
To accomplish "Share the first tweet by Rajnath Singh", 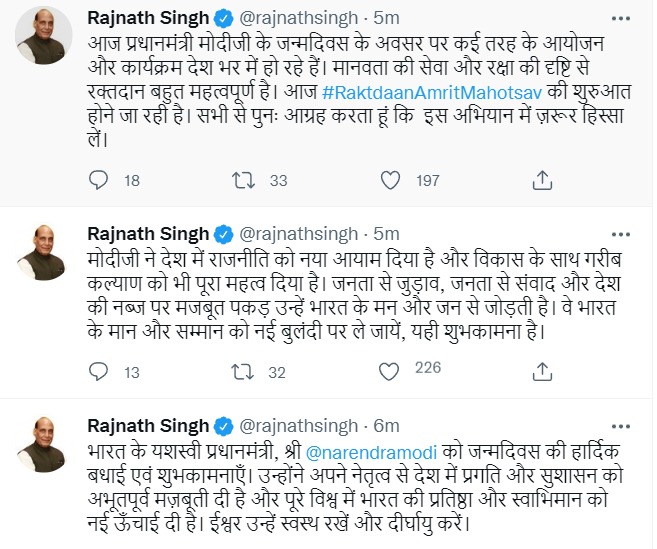I will point(542,180).
